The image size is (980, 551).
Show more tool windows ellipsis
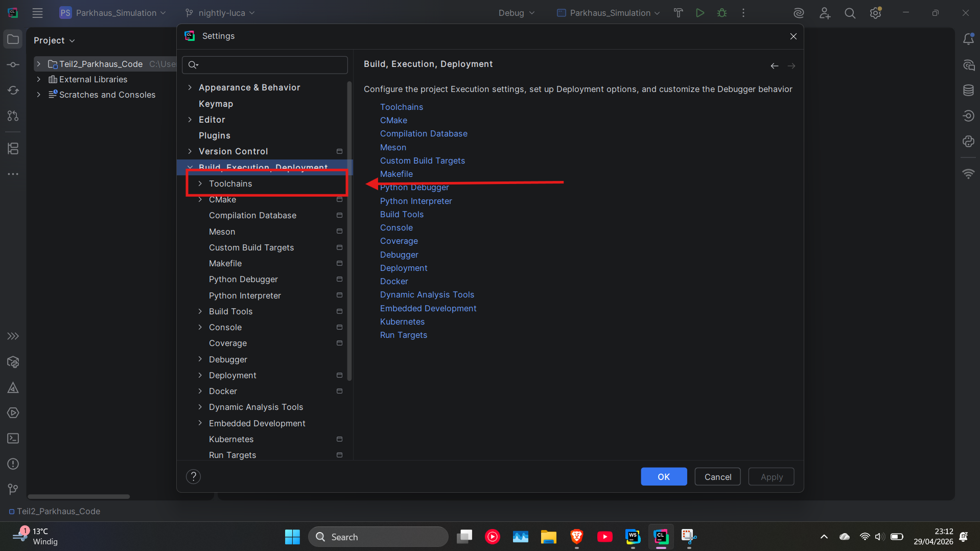pyautogui.click(x=13, y=174)
